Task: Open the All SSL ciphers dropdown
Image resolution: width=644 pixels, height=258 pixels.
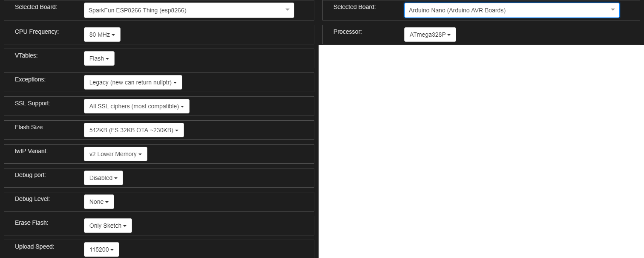Action: tap(137, 106)
